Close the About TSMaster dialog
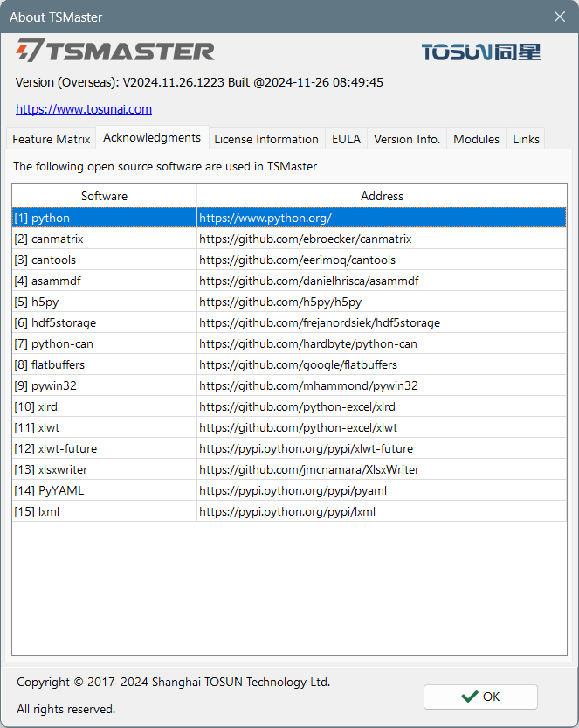The width and height of the screenshot is (579, 728). [x=560, y=17]
